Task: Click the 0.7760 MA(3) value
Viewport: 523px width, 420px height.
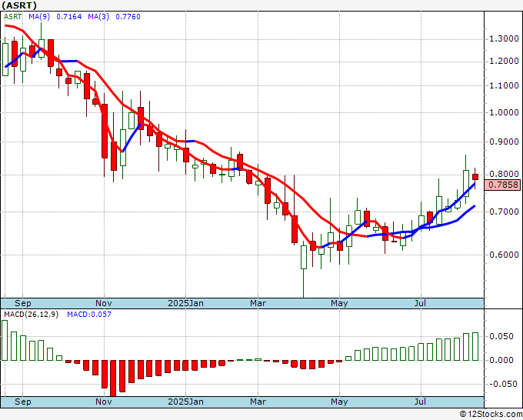Action: (x=128, y=17)
